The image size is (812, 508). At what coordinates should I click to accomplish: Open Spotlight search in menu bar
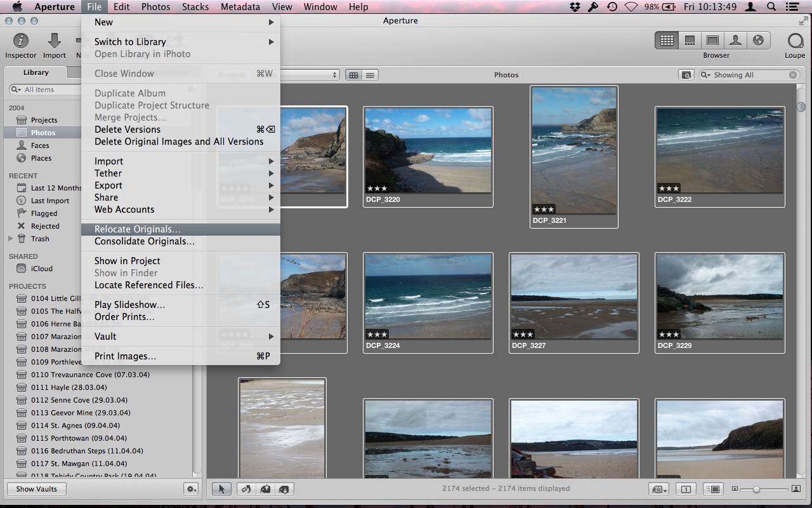click(772, 7)
